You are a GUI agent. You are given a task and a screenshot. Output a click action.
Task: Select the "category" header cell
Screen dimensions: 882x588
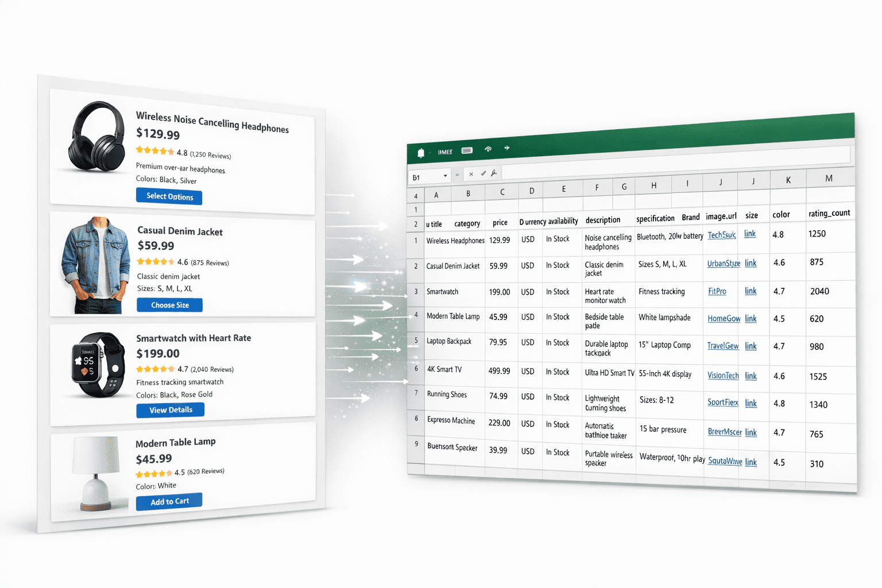tap(467, 223)
